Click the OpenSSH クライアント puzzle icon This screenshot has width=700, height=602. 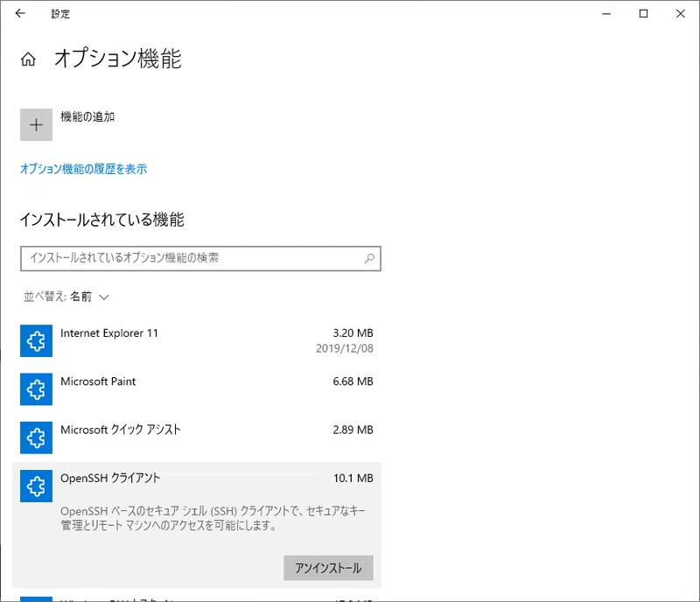pyautogui.click(x=36, y=486)
